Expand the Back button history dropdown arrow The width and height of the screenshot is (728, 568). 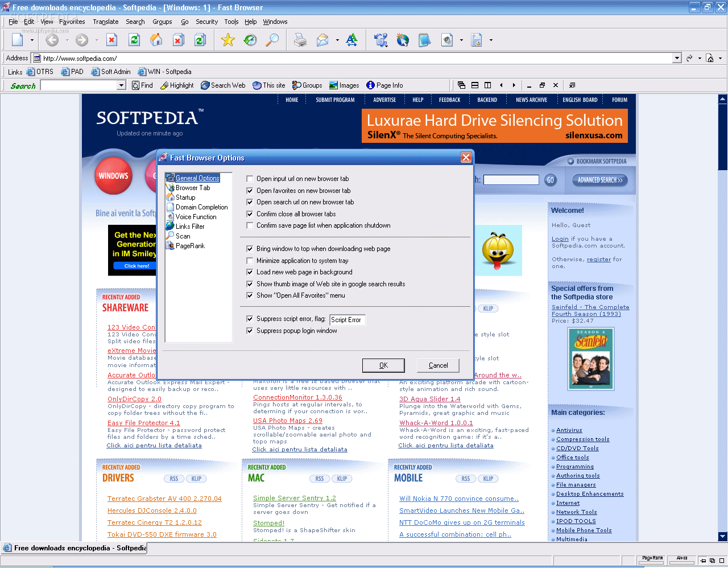[67, 40]
